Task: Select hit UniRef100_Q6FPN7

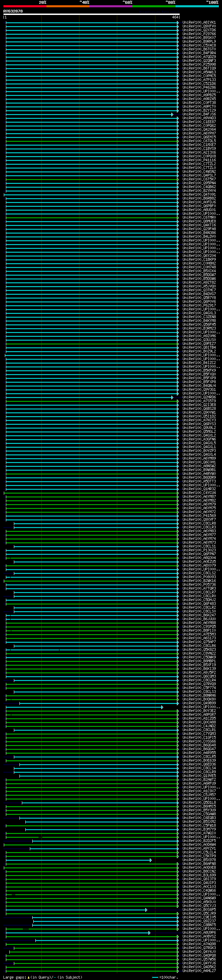Action: [x=199, y=554]
